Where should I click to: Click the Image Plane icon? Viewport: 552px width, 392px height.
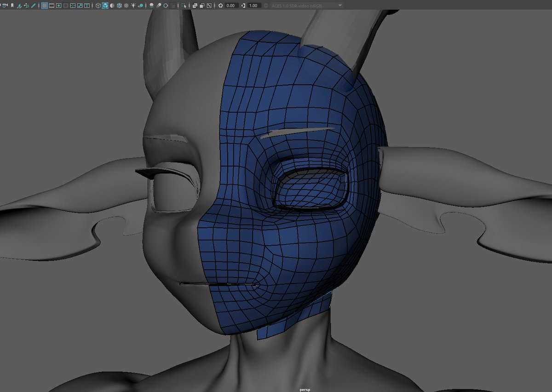[x=19, y=6]
